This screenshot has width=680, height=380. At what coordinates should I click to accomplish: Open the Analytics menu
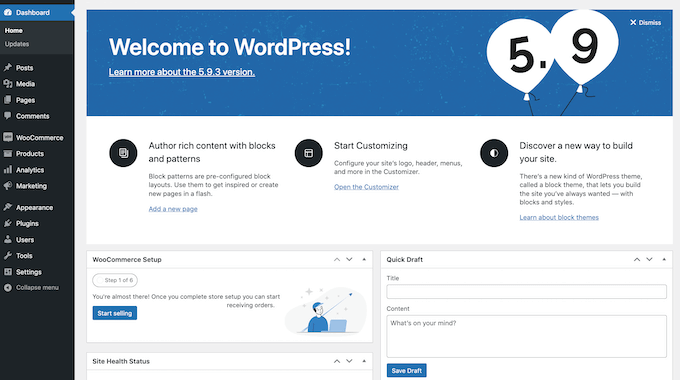30,170
